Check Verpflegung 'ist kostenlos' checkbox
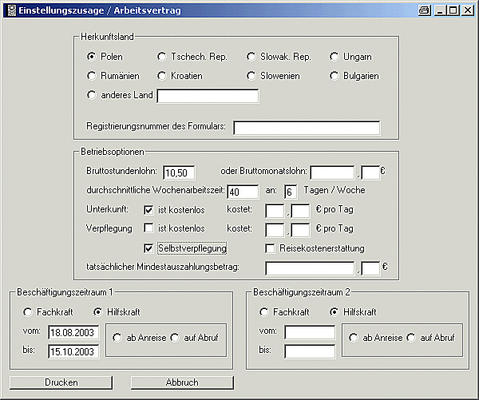 (148, 228)
